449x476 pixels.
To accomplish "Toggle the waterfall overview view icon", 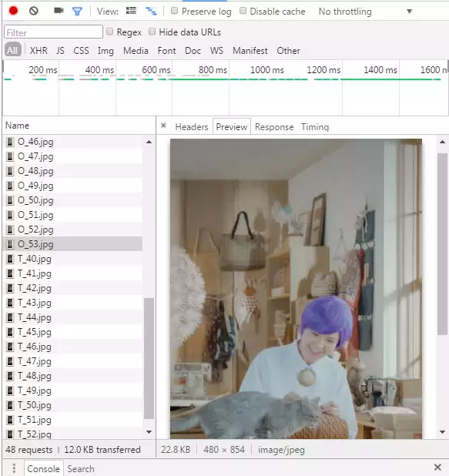I will pyautogui.click(x=151, y=11).
